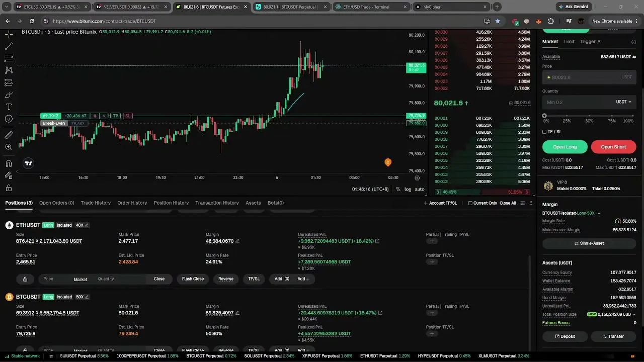The height and width of the screenshot is (362, 644).
Task: Activate the chart zoom-in tool
Action: (9, 147)
